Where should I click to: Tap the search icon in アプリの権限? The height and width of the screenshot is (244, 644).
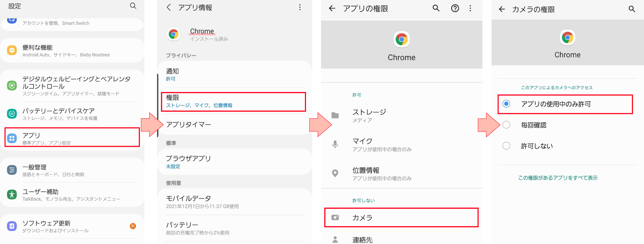(x=436, y=9)
